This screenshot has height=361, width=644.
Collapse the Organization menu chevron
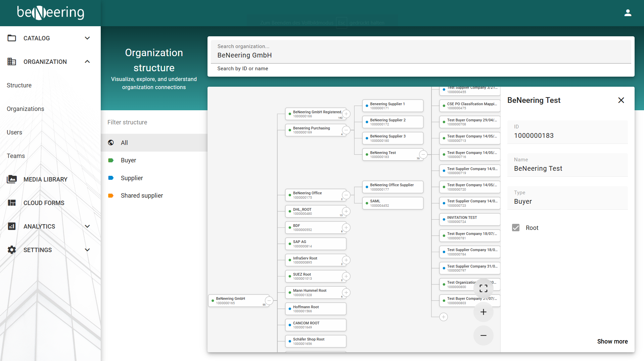(x=87, y=62)
